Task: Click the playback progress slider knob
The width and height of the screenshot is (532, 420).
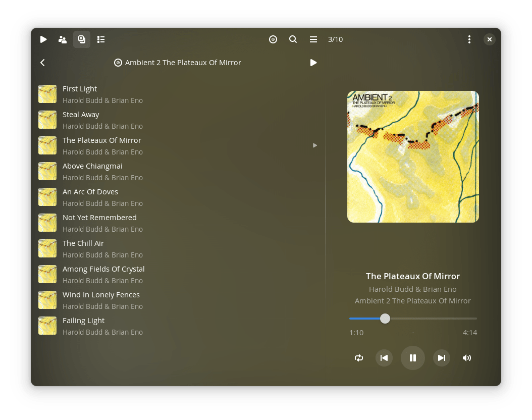Action: (385, 319)
